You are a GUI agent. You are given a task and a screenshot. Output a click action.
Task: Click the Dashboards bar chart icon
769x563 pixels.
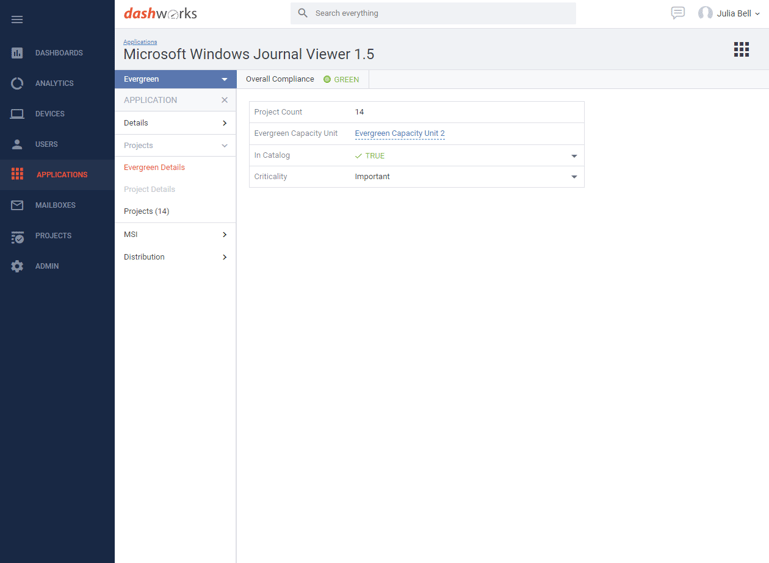click(x=17, y=53)
